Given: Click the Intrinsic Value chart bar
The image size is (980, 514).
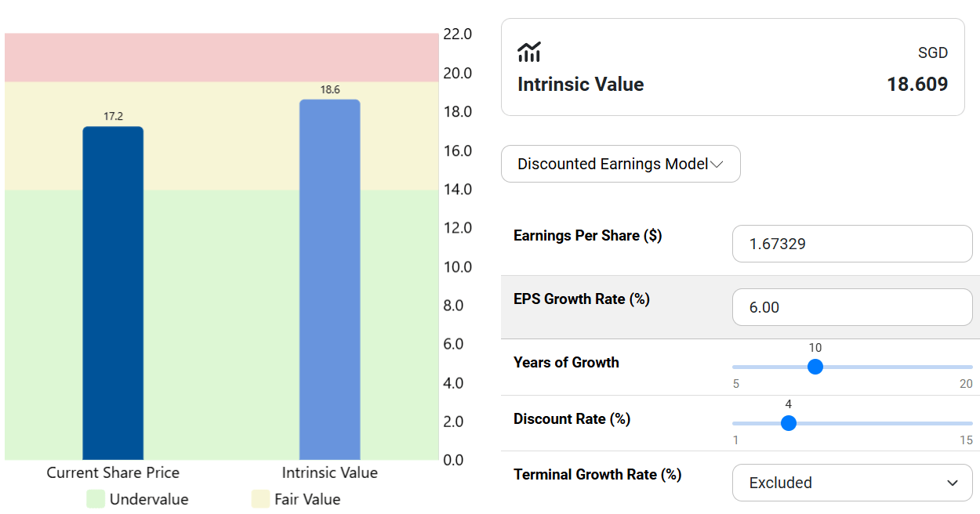Looking at the screenshot, I should (x=329, y=280).
